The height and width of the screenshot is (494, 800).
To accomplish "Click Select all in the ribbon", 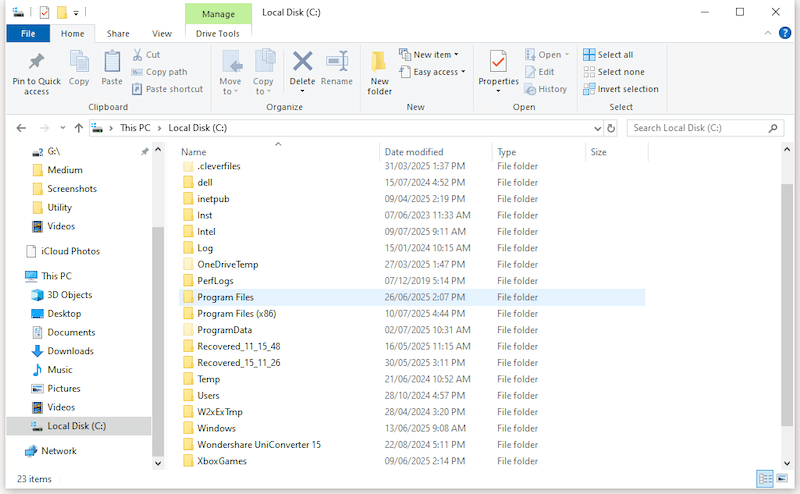I will [613, 55].
